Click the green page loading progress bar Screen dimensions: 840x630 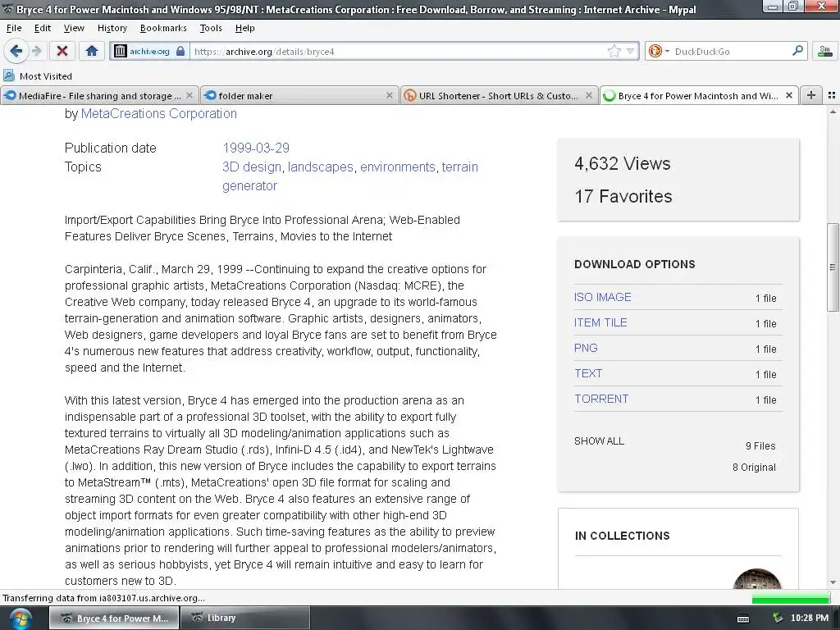pos(791,598)
